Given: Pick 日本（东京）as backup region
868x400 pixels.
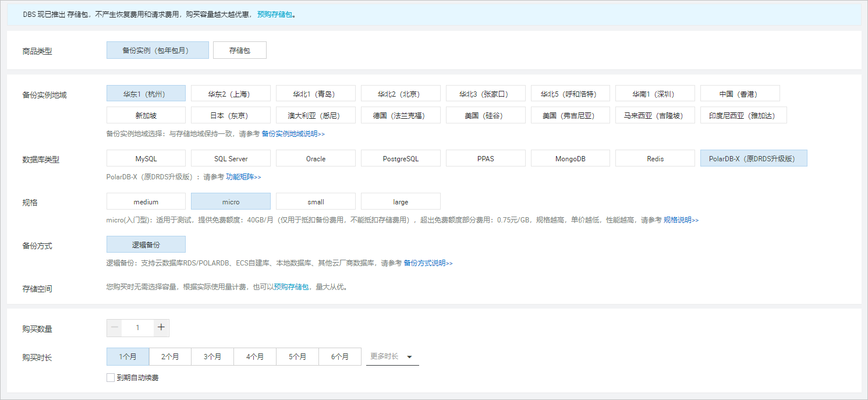Looking at the screenshot, I should coord(231,115).
